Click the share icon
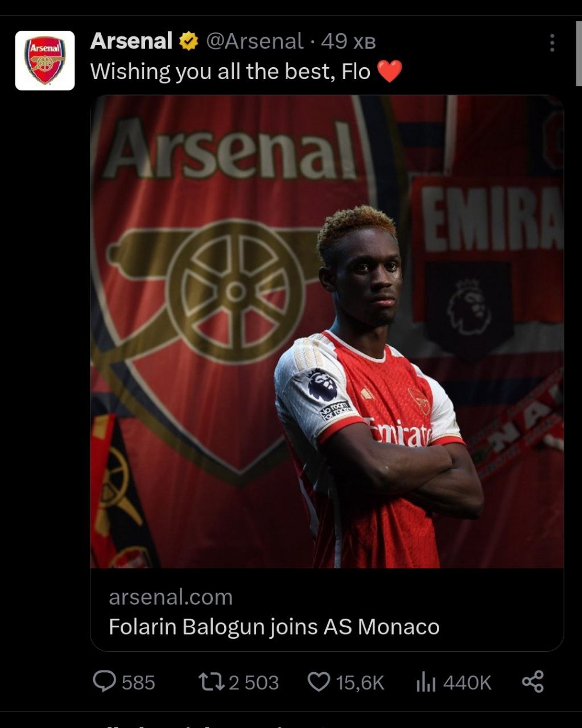582x728 pixels. click(x=533, y=681)
